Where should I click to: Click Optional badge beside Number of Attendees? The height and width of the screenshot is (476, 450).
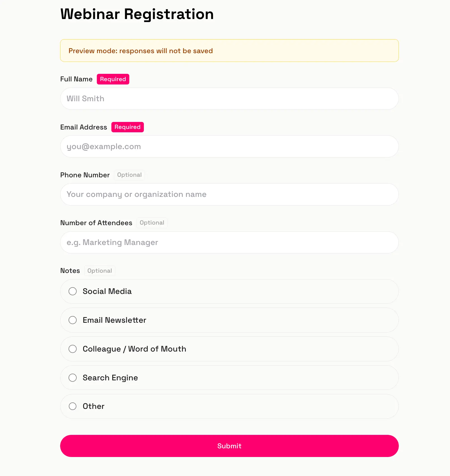click(x=152, y=223)
